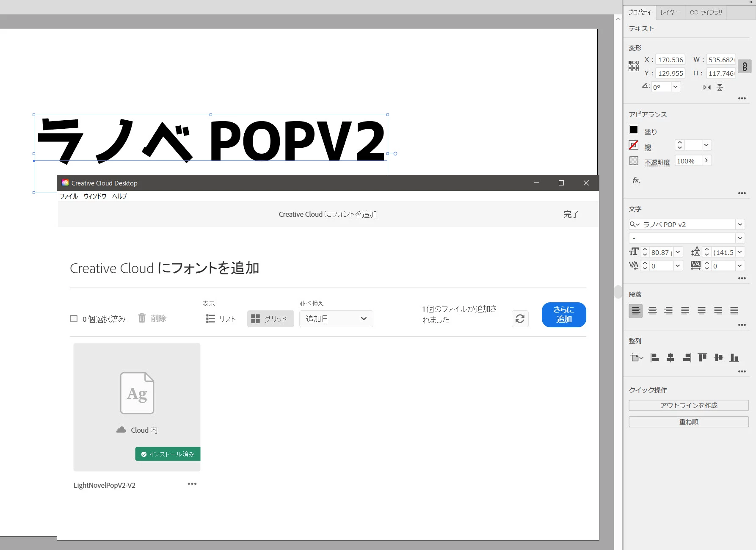Switch to the レイヤー panel tab
Screen dimensions: 756x550
point(670,12)
